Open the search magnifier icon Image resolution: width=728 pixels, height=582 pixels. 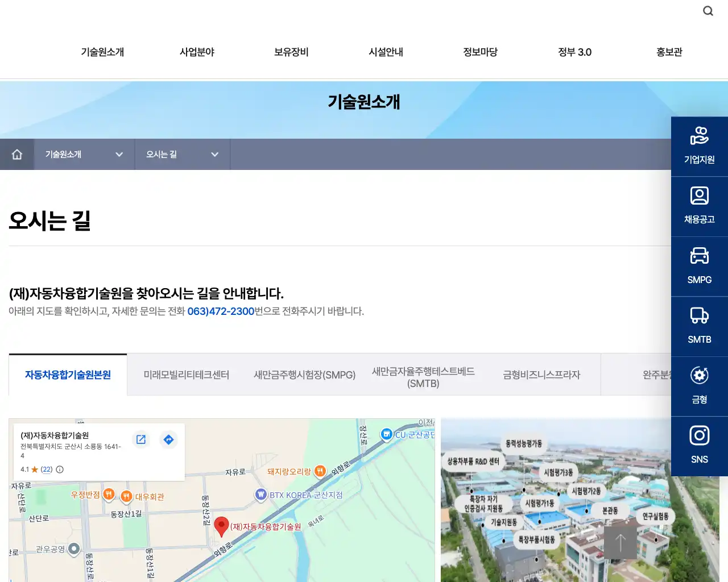[x=708, y=10]
